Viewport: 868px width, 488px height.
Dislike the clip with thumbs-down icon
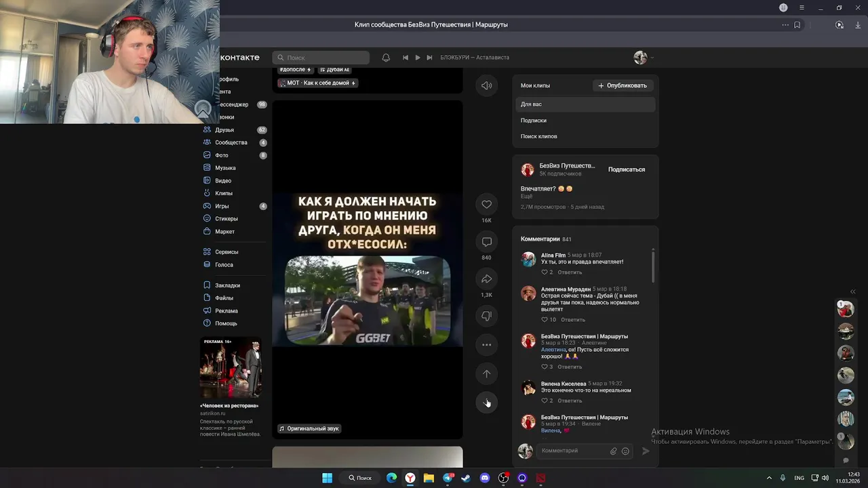(486, 316)
